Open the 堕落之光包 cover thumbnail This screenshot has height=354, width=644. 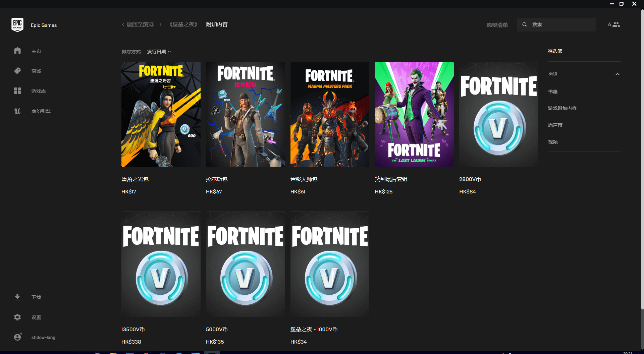[x=161, y=114]
